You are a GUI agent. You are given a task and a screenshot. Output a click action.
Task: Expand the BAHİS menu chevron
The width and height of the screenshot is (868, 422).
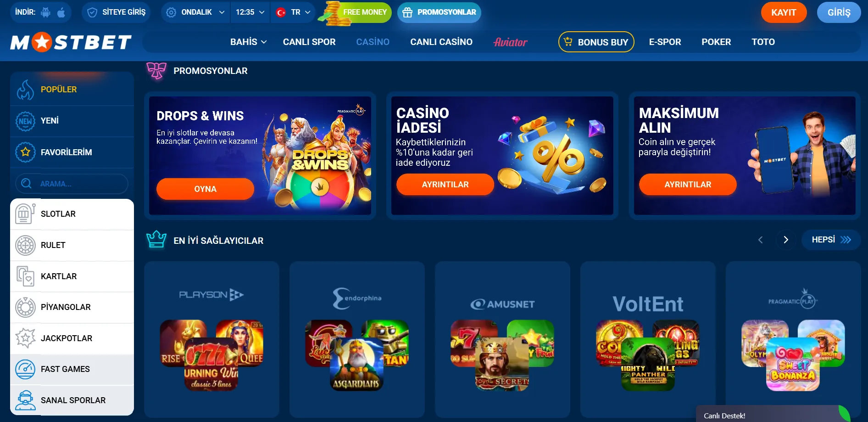tap(264, 42)
